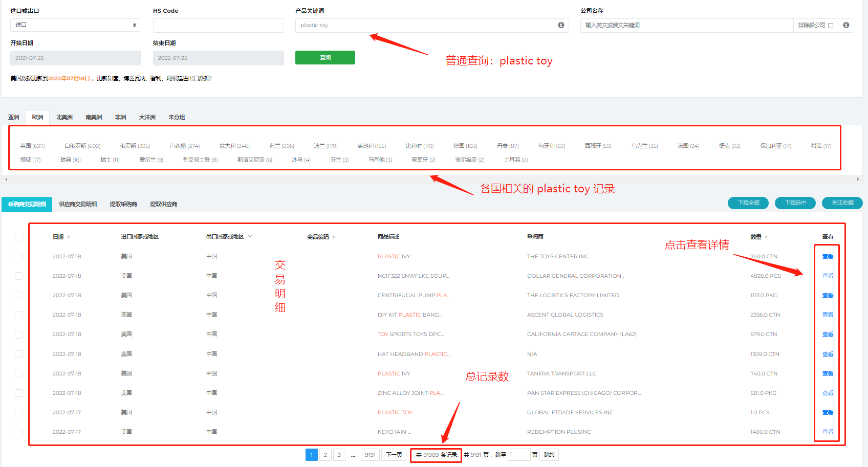The width and height of the screenshot is (868, 467).
Task: Sort by 商品编码 column sort icon
Action: 334,237
